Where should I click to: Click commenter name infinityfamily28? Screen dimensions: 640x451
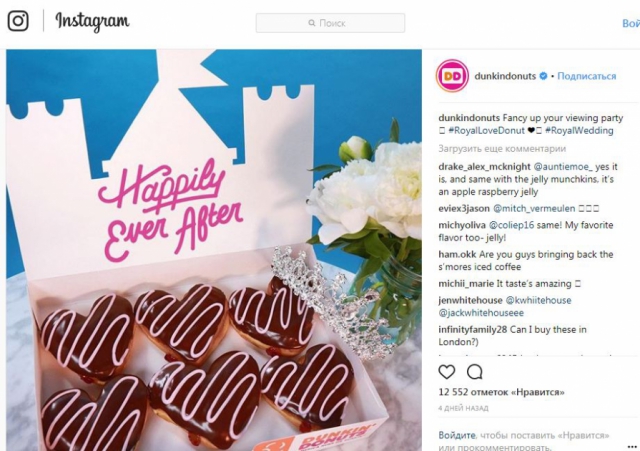point(473,329)
